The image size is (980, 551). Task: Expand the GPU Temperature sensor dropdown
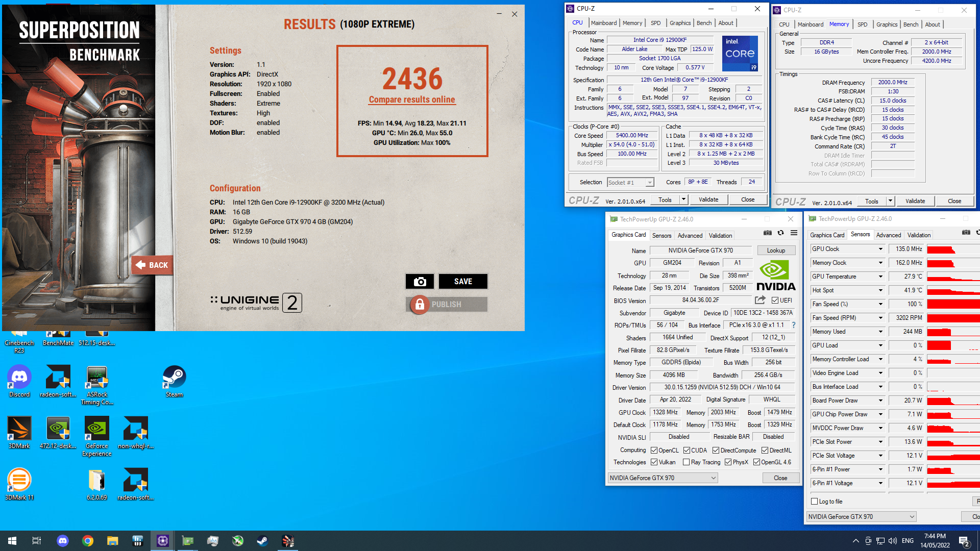tap(880, 277)
